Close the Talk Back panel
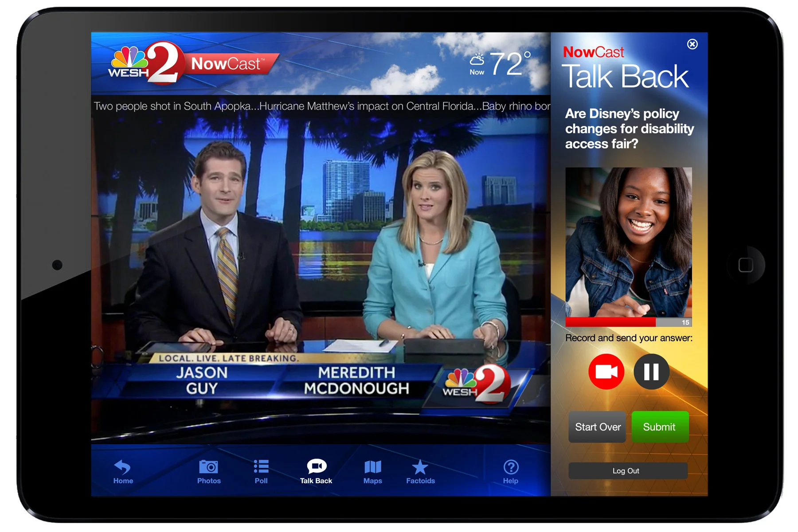This screenshot has height=532, width=798. [692, 44]
